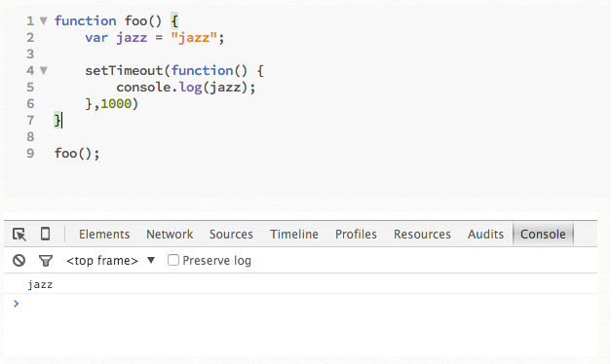Switch to the Network tab
The image size is (611, 364).
click(x=170, y=235)
